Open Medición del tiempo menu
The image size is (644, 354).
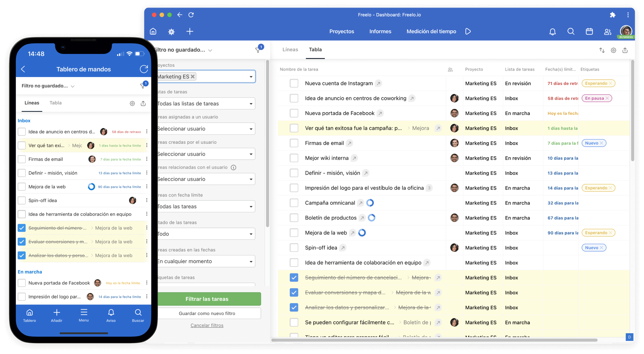coord(431,31)
